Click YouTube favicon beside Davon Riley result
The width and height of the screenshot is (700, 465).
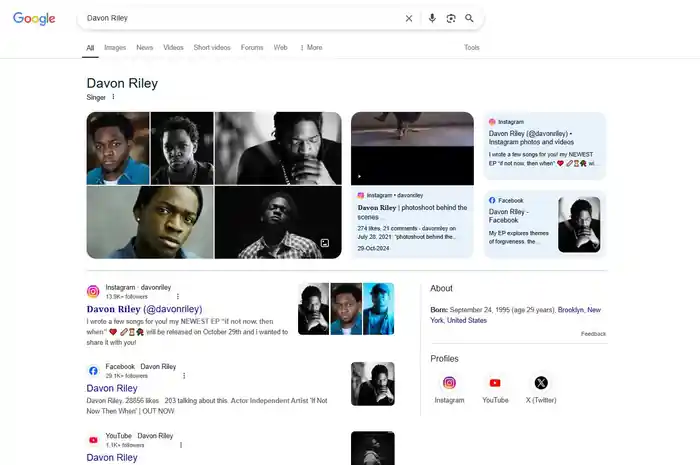(x=93, y=440)
